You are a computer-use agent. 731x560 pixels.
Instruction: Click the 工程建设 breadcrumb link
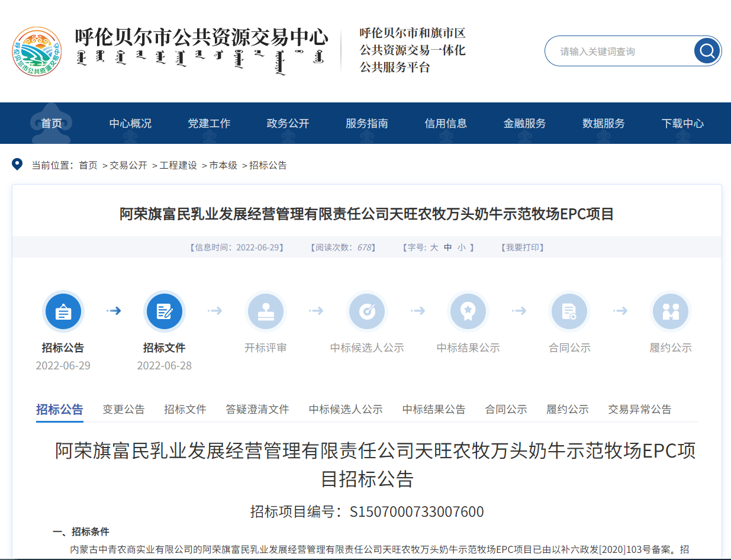coord(178,165)
